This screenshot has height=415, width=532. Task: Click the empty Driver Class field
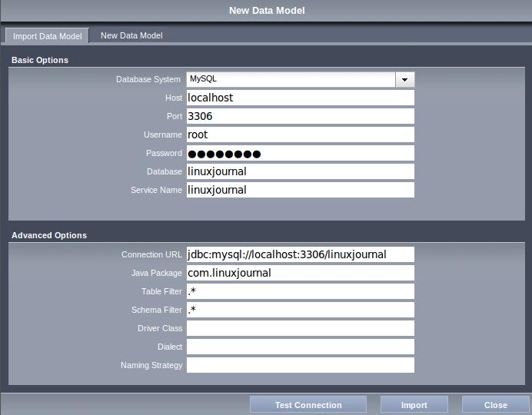coord(300,328)
